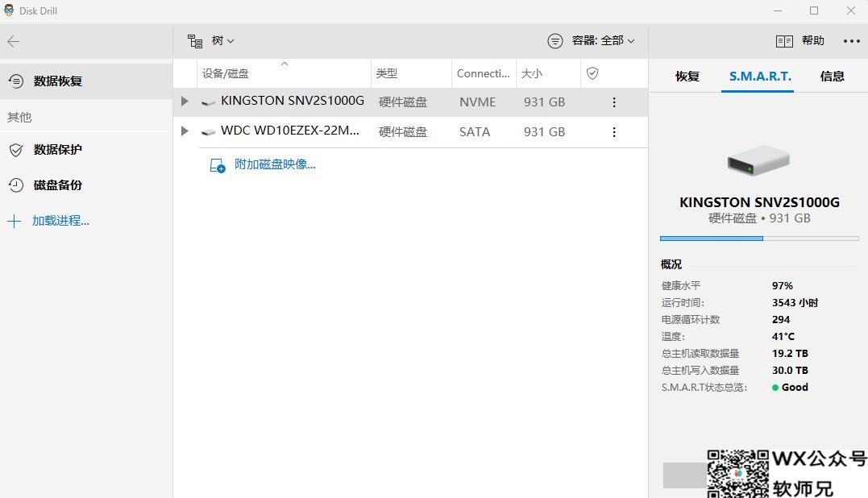
Task: Open options menu for WDC disk row
Action: coord(614,132)
